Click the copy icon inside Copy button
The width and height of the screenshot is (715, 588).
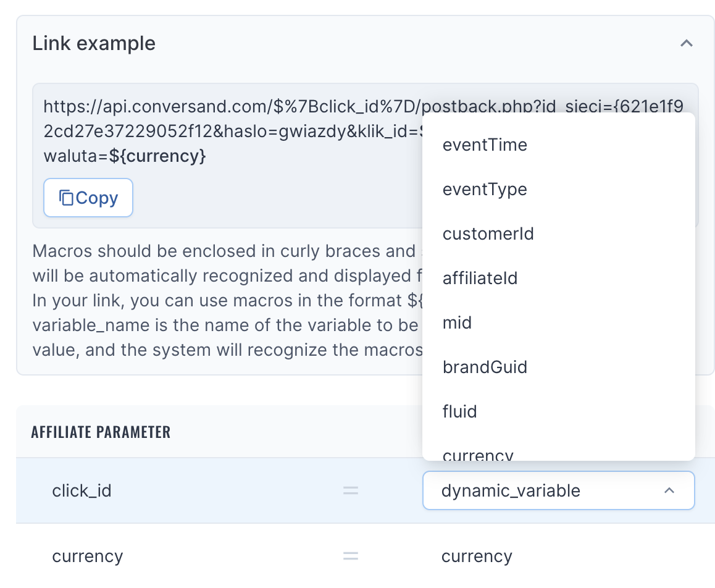click(66, 198)
